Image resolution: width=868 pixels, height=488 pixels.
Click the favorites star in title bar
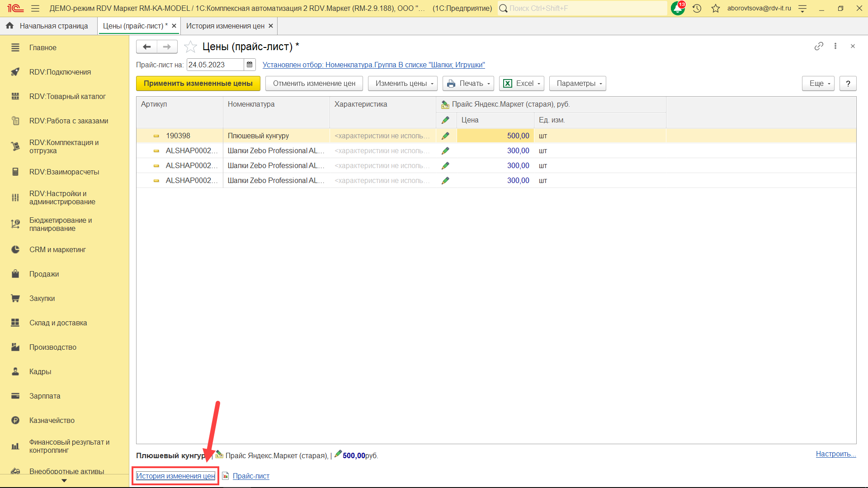click(715, 8)
